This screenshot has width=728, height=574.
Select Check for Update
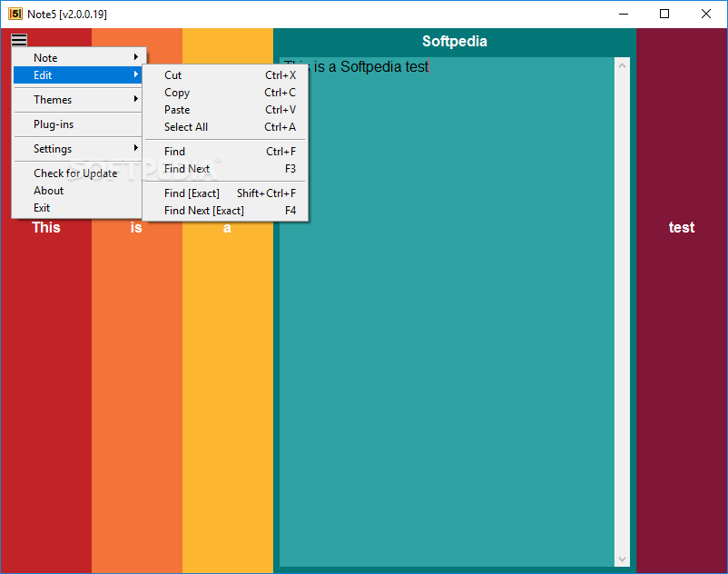coord(77,173)
